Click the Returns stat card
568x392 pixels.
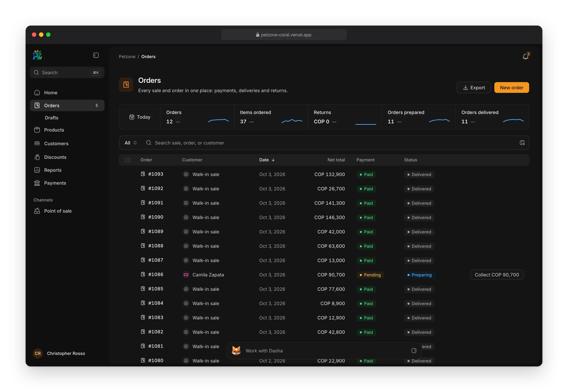pyautogui.click(x=345, y=117)
